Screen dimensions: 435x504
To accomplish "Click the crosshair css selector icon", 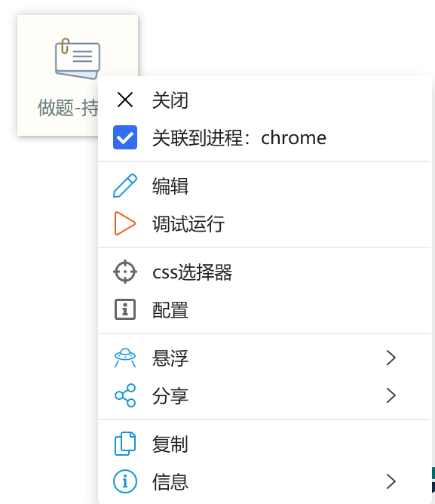I will pos(125,272).
